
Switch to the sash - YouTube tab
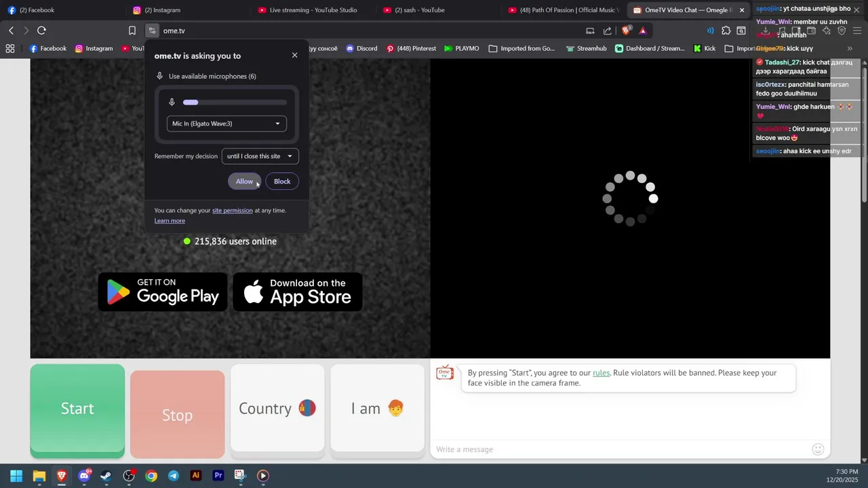click(439, 10)
